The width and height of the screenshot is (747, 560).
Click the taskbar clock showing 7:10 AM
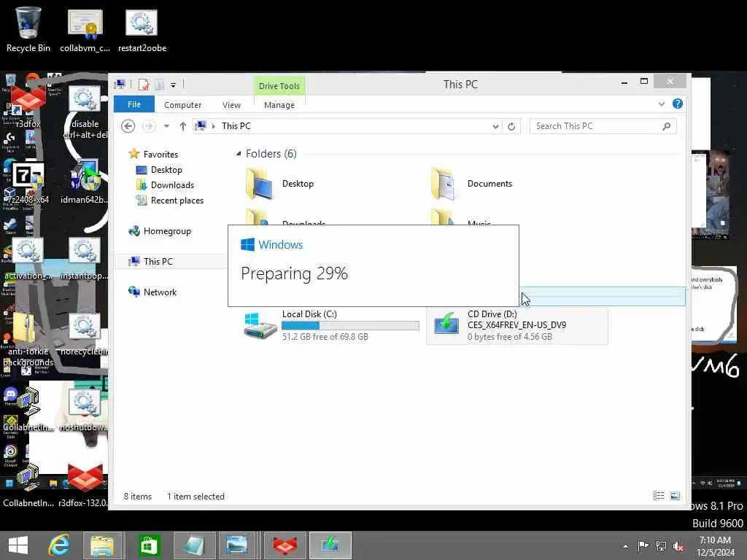(x=715, y=545)
